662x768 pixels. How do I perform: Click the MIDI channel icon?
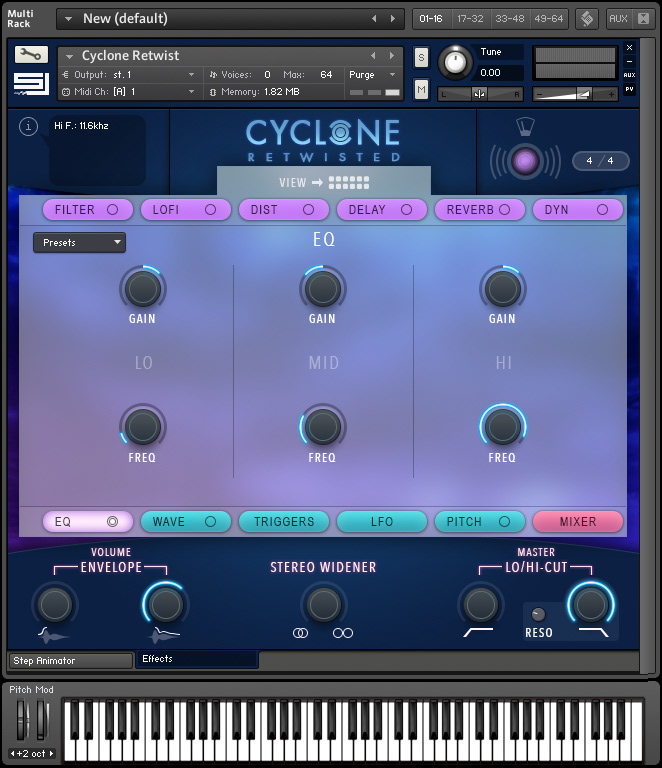(x=66, y=92)
